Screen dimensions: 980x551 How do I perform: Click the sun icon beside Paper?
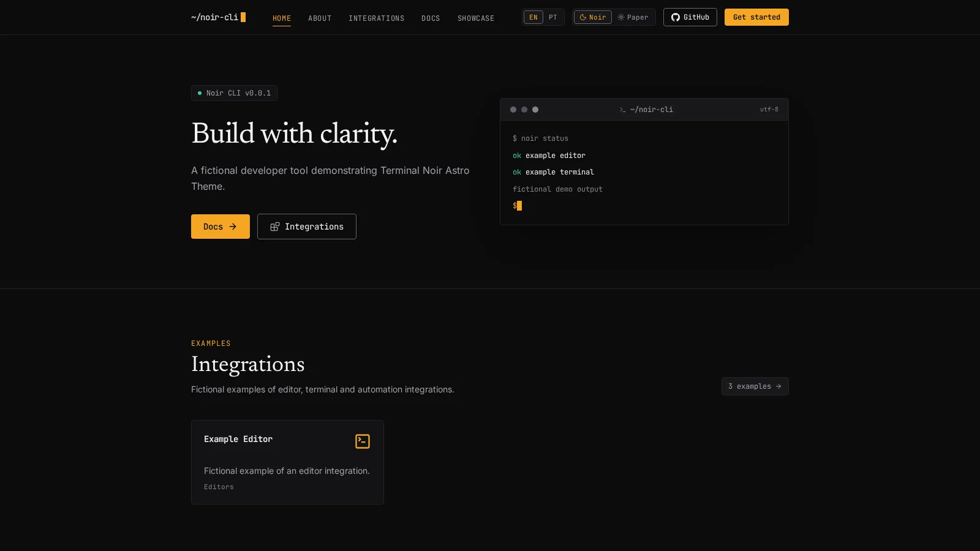point(621,17)
